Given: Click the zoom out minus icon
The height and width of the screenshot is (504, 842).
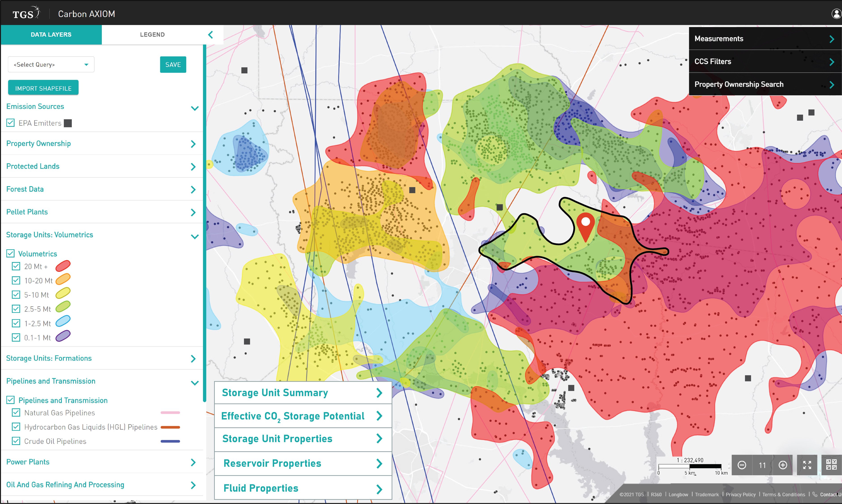Looking at the screenshot, I should (x=742, y=465).
